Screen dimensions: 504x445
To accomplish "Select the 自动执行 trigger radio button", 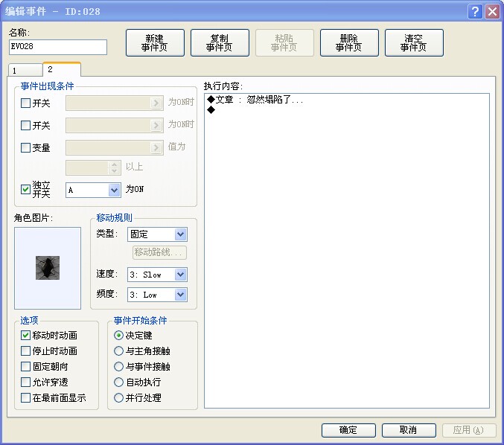I will point(118,382).
